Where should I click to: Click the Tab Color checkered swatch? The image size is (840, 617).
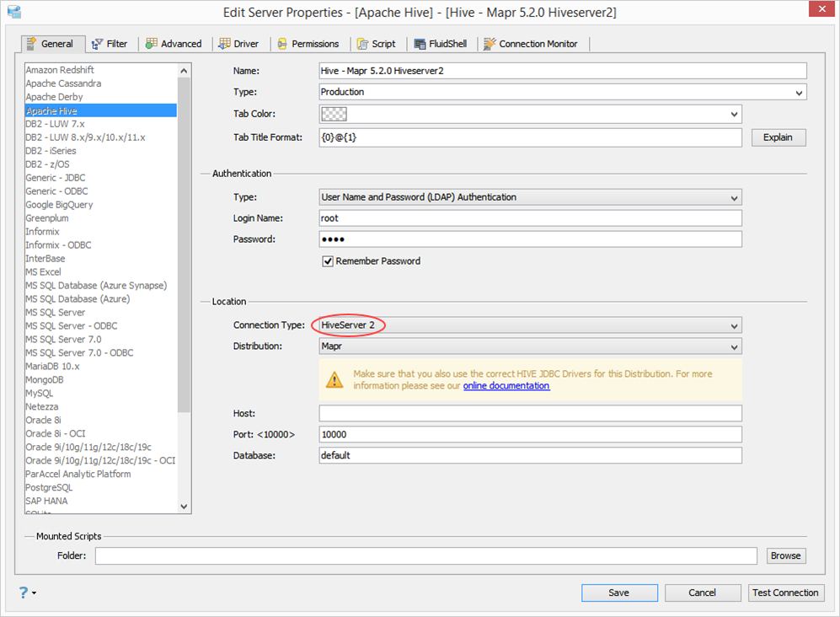pos(333,114)
